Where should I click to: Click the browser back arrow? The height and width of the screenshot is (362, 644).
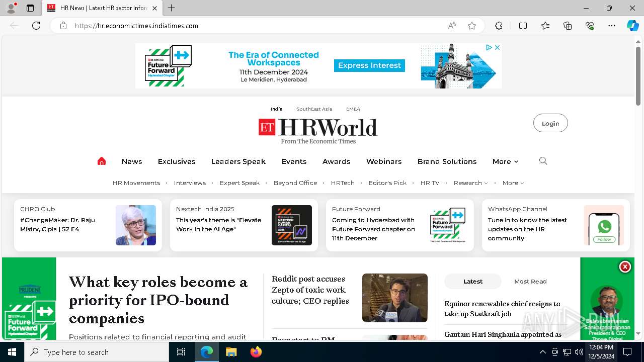(14, 26)
